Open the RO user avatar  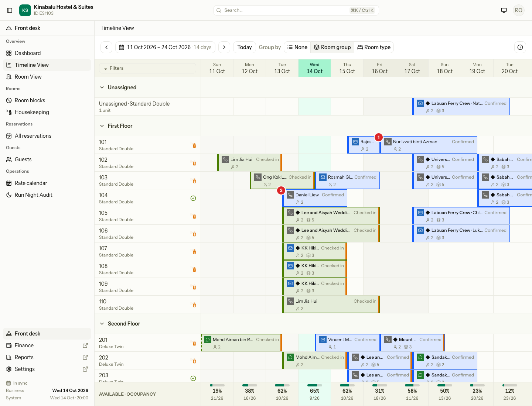coord(519,10)
